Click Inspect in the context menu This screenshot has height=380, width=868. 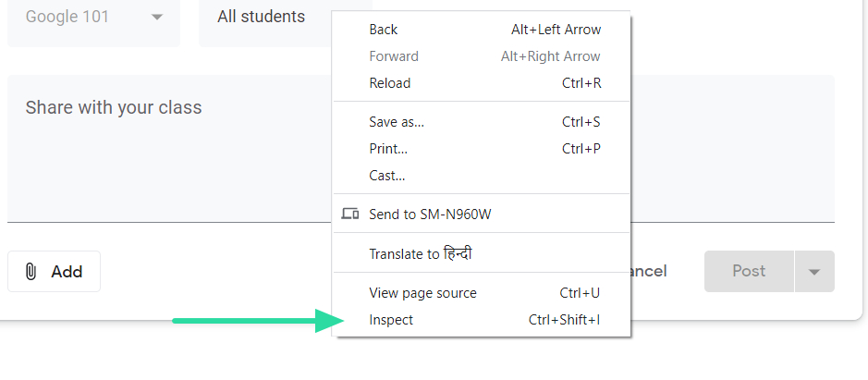[x=391, y=320]
